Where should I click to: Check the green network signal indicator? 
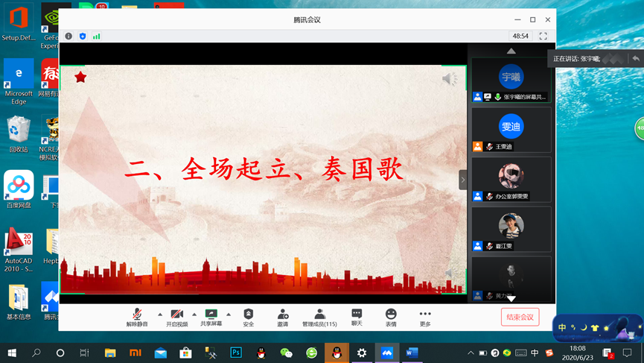pyautogui.click(x=97, y=36)
